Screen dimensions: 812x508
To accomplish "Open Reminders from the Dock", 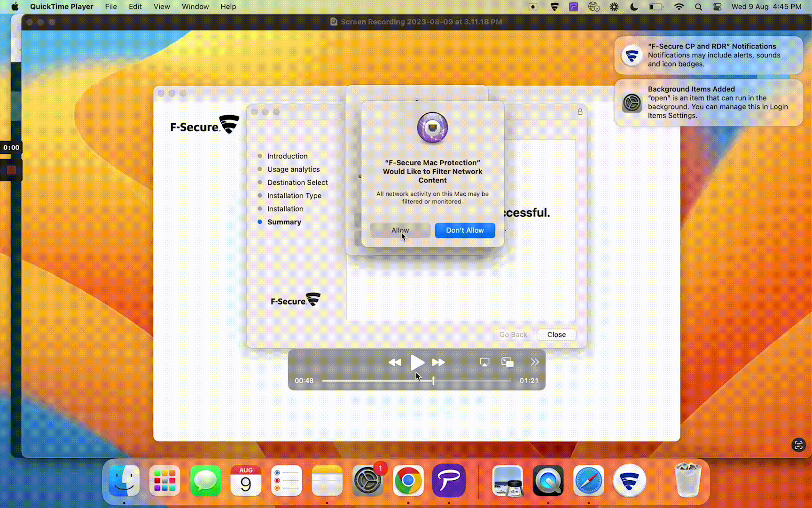I will [x=287, y=481].
